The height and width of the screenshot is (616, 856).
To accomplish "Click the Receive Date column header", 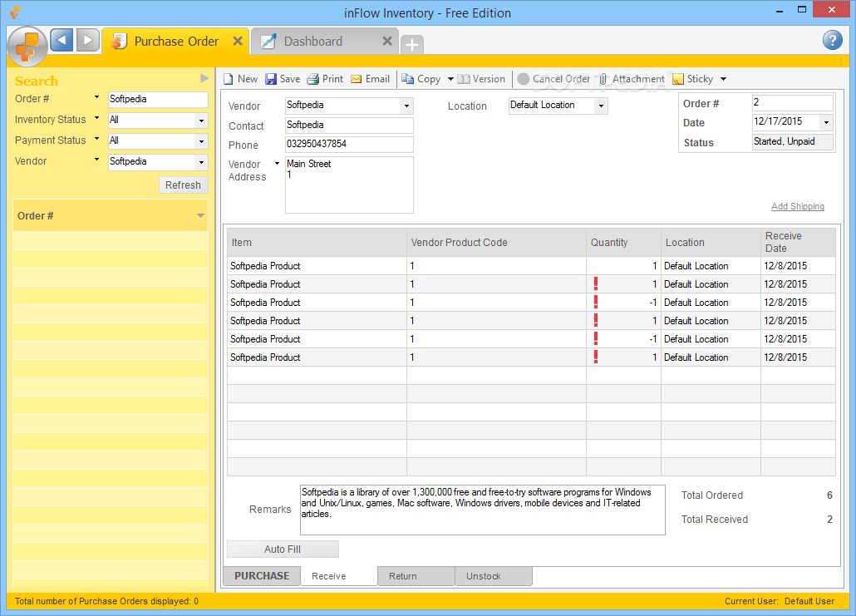I will tap(798, 242).
